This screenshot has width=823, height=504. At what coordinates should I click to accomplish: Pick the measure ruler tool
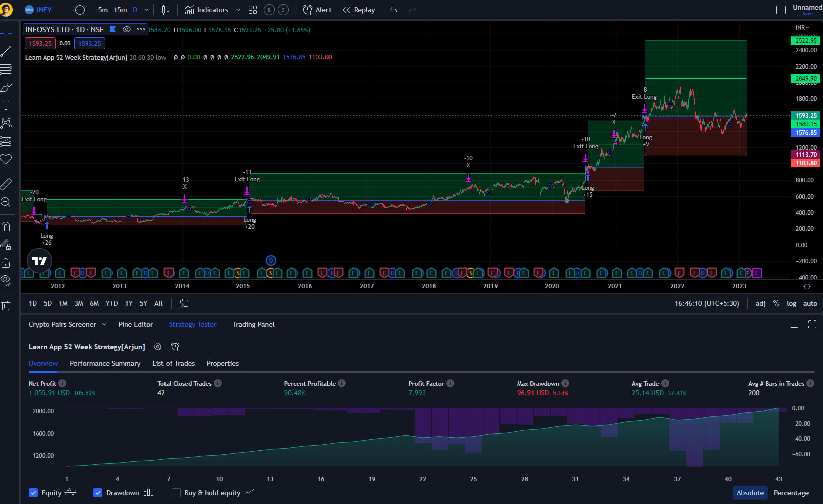pyautogui.click(x=7, y=184)
